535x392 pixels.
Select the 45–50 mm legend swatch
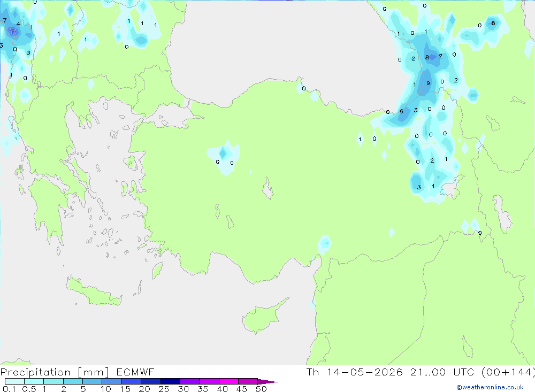[248, 381]
